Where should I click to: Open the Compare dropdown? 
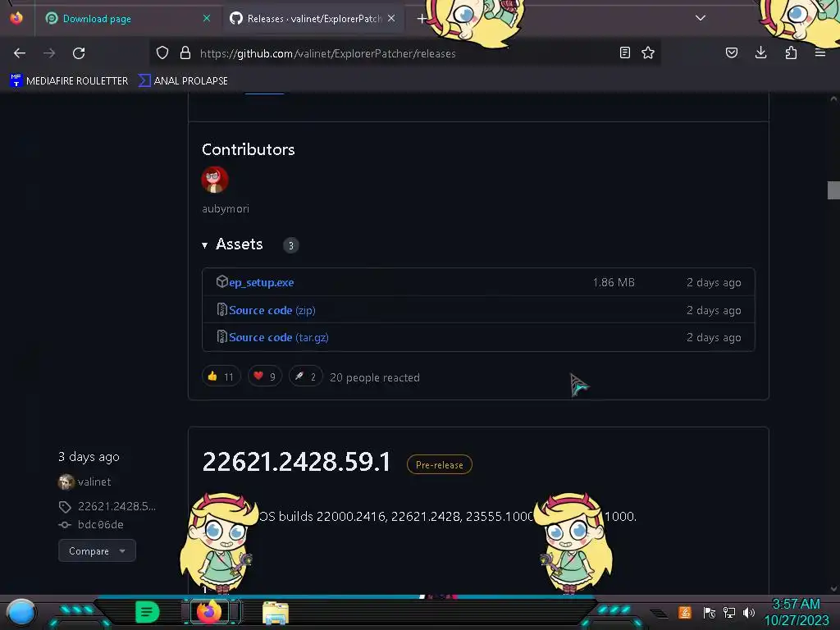tap(97, 550)
